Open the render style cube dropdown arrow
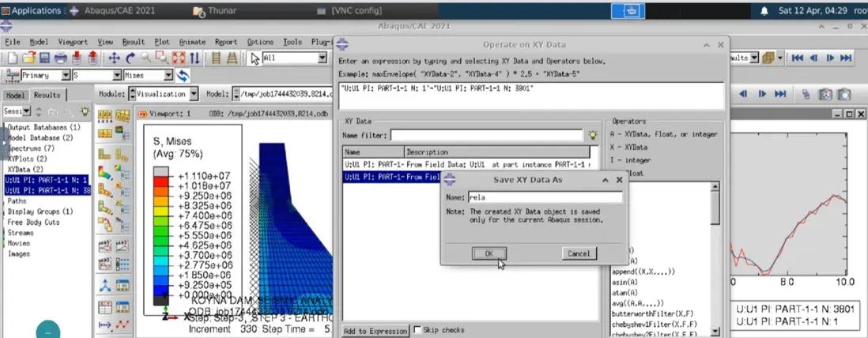 tap(780, 59)
